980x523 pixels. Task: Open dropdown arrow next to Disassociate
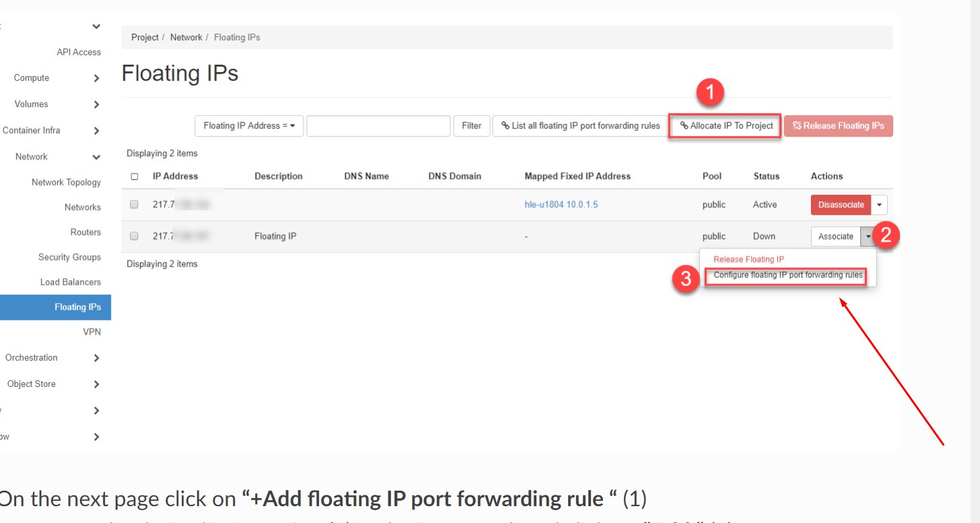(880, 205)
